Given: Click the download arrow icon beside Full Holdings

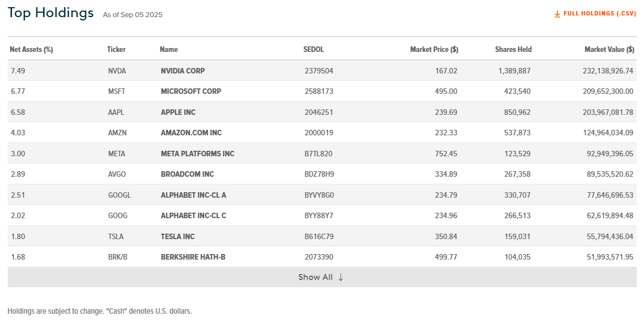Looking at the screenshot, I should [557, 14].
